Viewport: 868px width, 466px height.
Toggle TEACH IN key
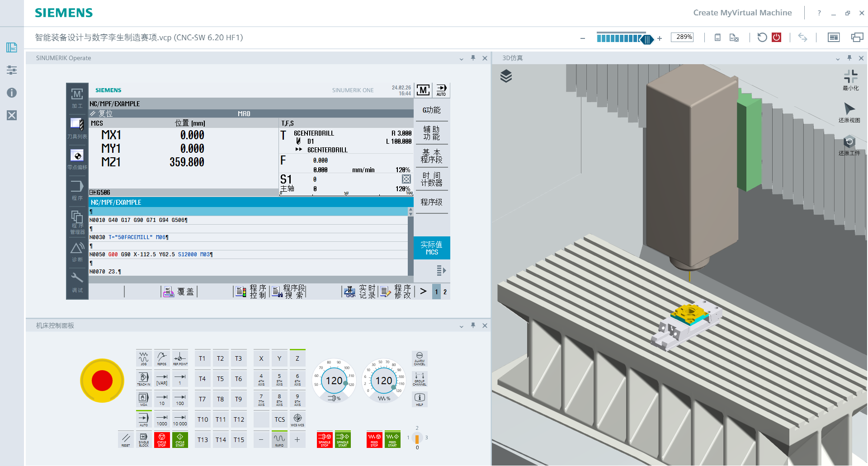coord(144,379)
